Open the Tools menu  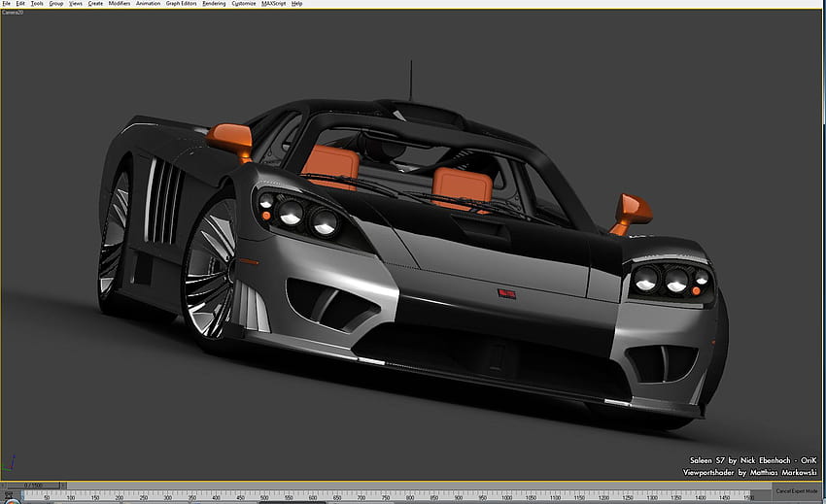coord(37,3)
